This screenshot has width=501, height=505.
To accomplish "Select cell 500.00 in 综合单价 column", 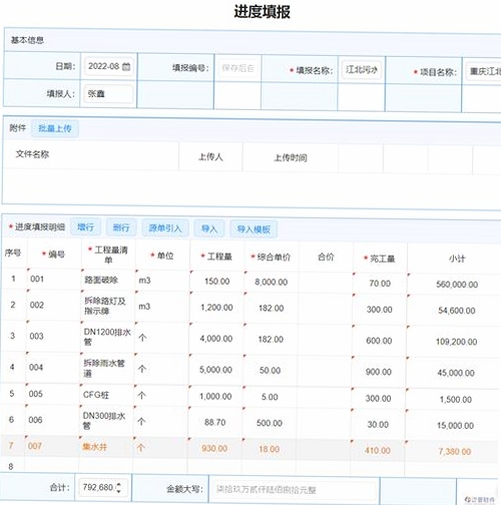I will (269, 423).
